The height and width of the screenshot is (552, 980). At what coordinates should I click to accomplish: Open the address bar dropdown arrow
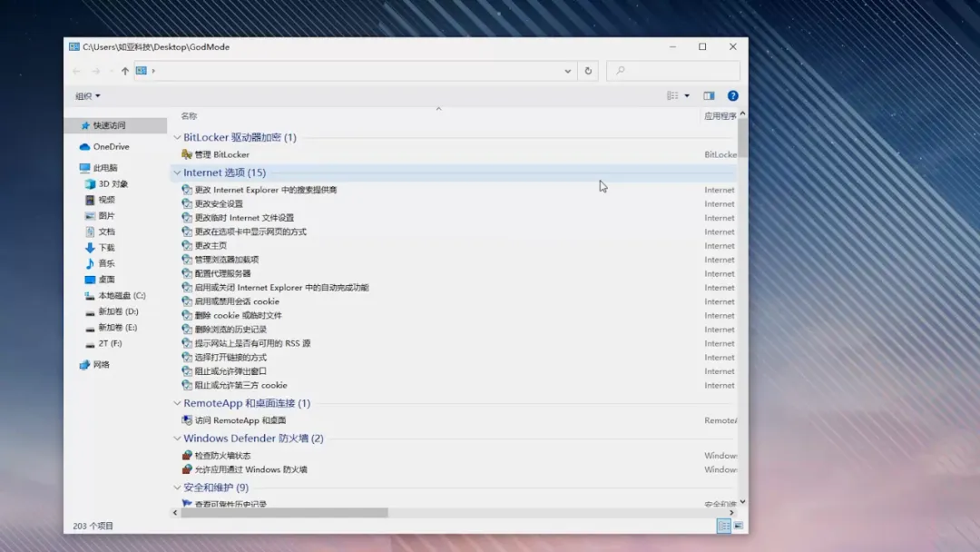567,71
